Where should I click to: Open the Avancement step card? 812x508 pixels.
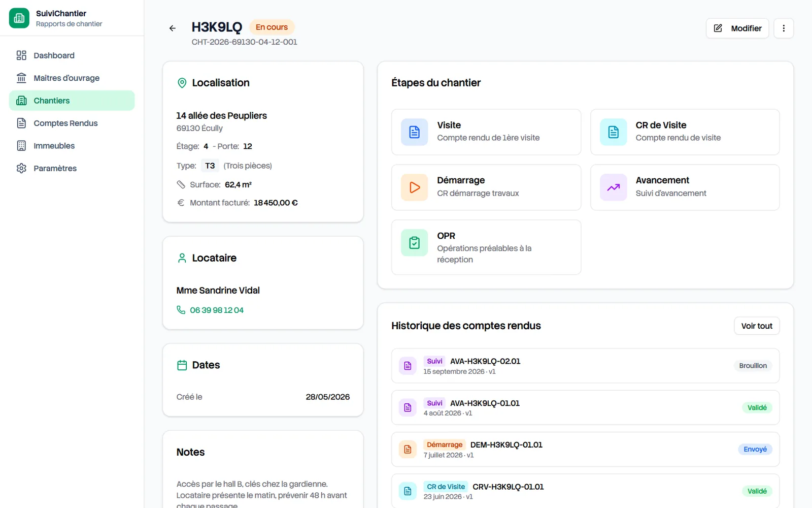click(685, 187)
